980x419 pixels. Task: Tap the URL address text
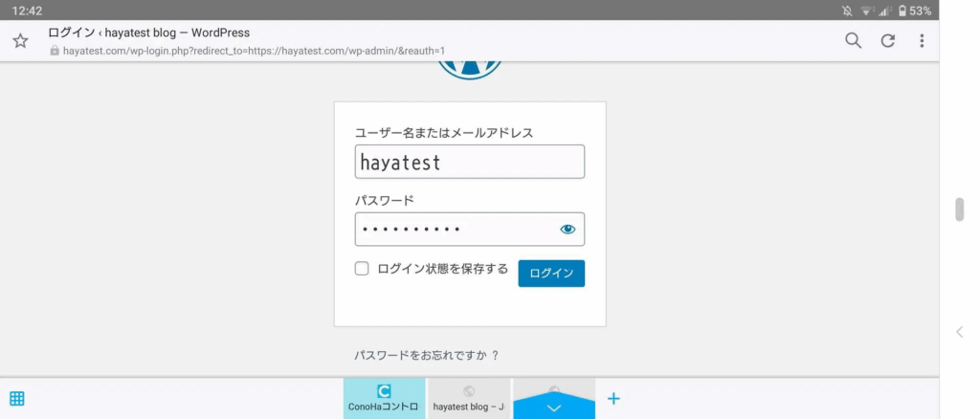coord(254,51)
